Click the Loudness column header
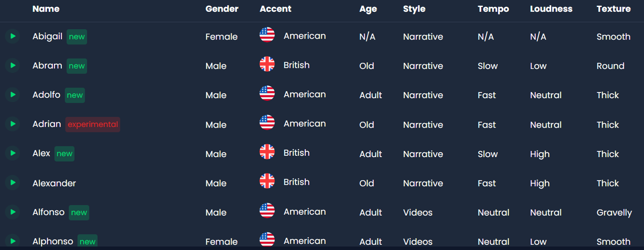The width and height of the screenshot is (644, 250). [551, 9]
